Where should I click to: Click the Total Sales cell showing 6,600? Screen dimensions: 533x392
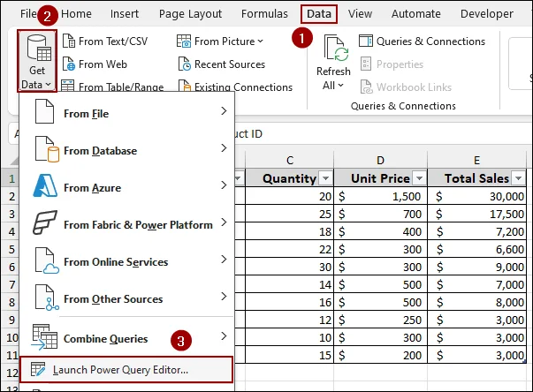pos(477,249)
